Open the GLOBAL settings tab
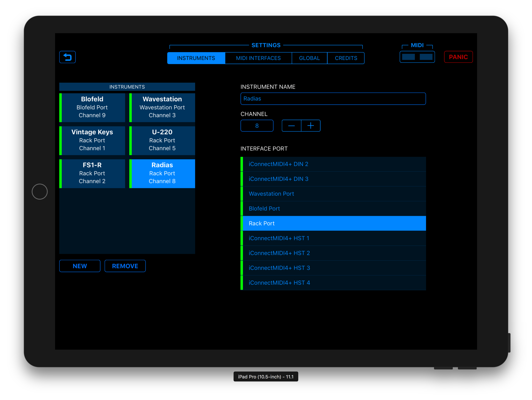 tap(309, 58)
